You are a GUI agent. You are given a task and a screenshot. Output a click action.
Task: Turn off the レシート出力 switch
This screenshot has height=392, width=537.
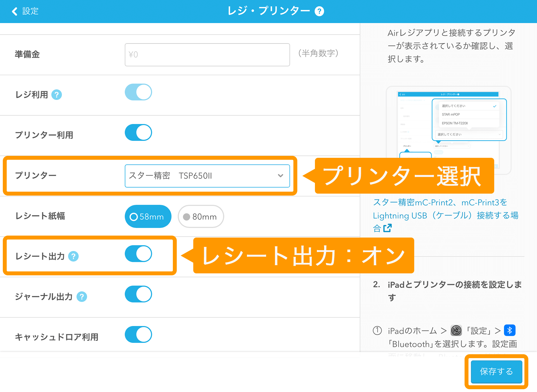[x=138, y=253]
